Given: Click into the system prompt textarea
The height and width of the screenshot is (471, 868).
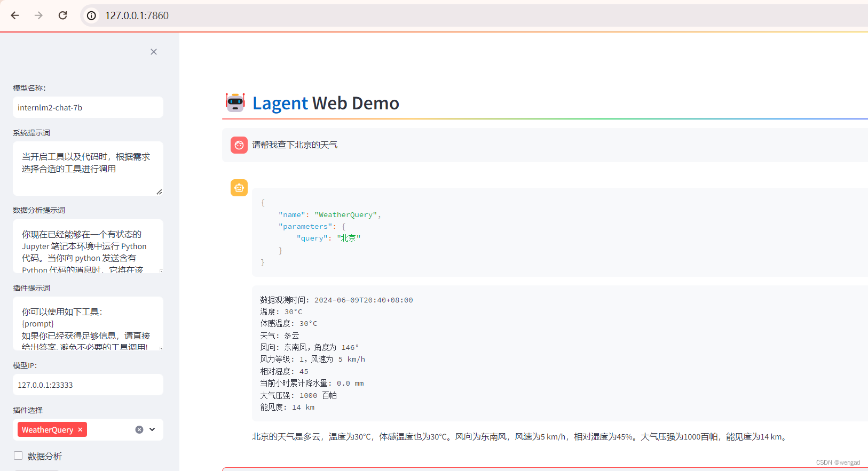Looking at the screenshot, I should click(88, 169).
